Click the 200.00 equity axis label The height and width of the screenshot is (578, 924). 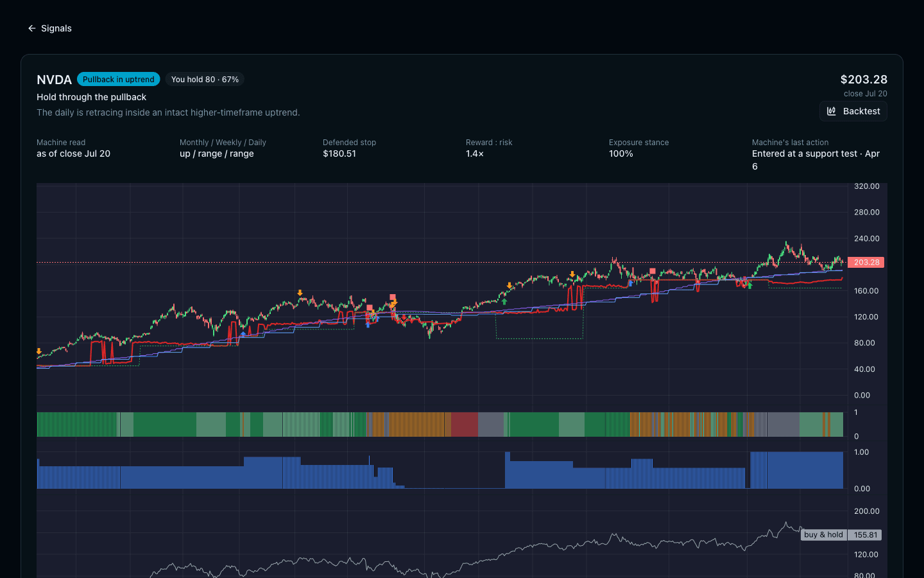(x=866, y=511)
